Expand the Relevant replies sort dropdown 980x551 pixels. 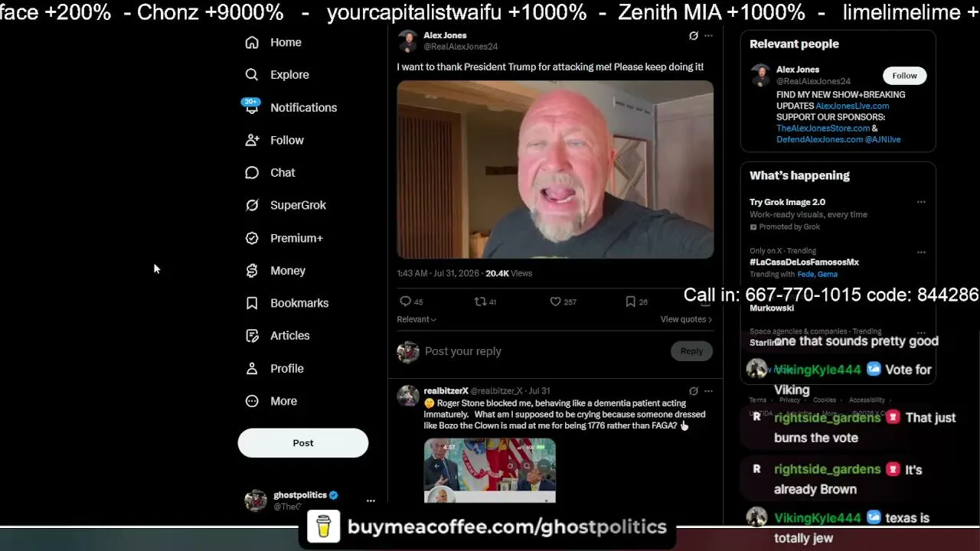coord(416,319)
